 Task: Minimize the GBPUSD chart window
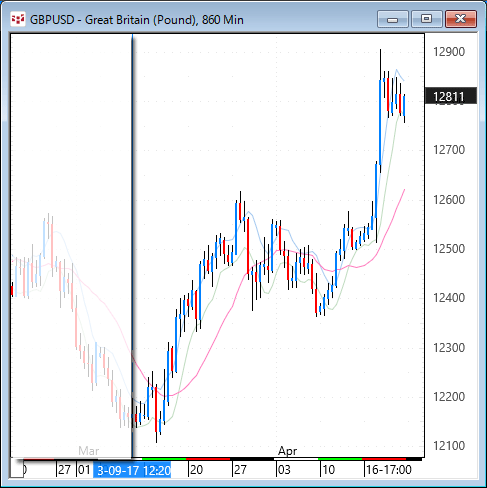click(393, 19)
